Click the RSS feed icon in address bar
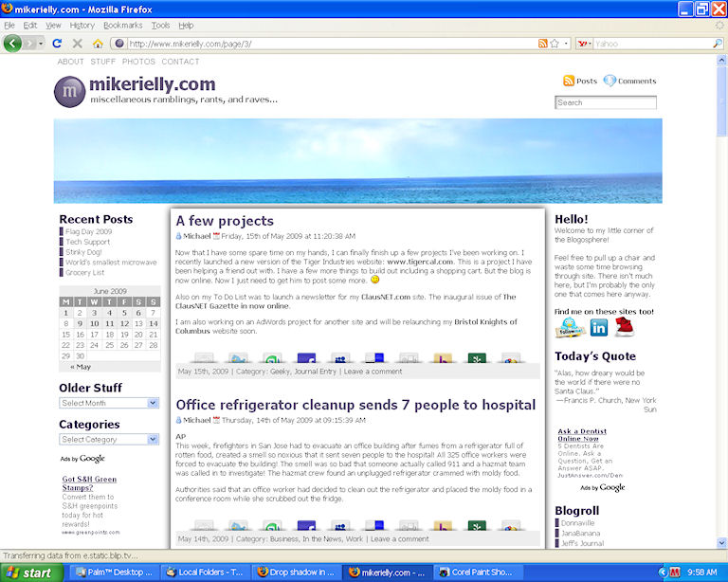The height and width of the screenshot is (582, 728). pos(543,44)
